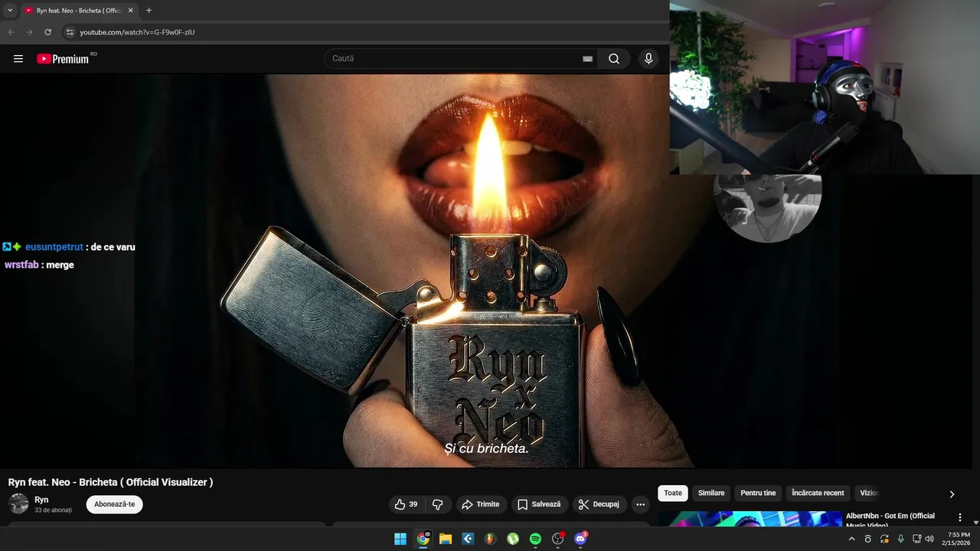Like the video with thumbs up
The image size is (980, 551).
click(x=406, y=504)
